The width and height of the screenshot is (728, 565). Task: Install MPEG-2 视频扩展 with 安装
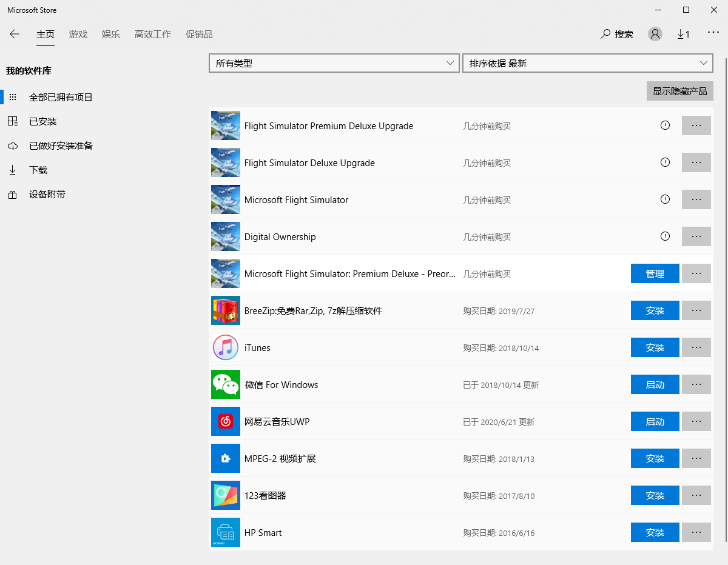pos(655,458)
